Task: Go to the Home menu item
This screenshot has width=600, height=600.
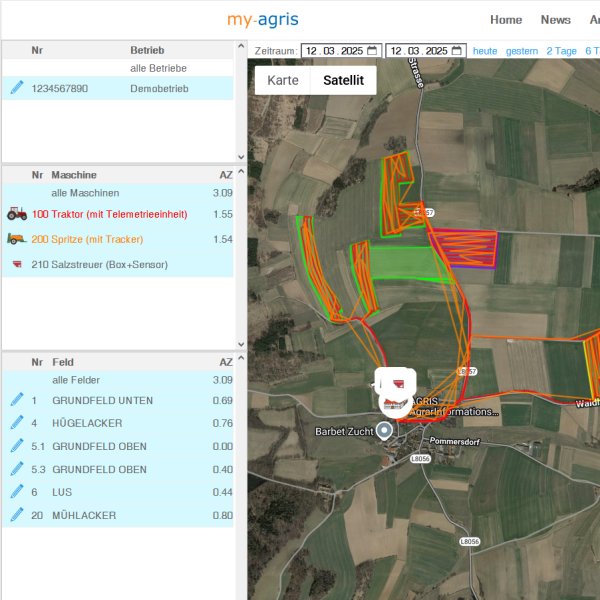Action: click(506, 20)
